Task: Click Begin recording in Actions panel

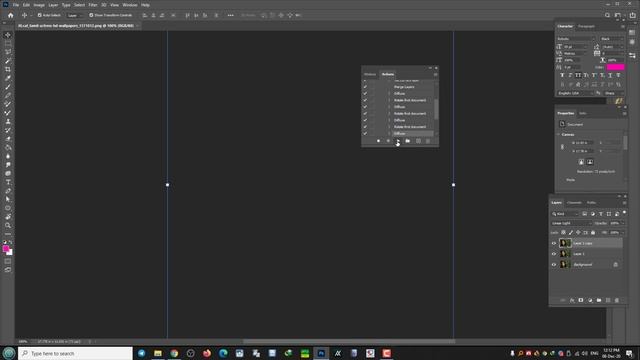Action: [x=388, y=141]
